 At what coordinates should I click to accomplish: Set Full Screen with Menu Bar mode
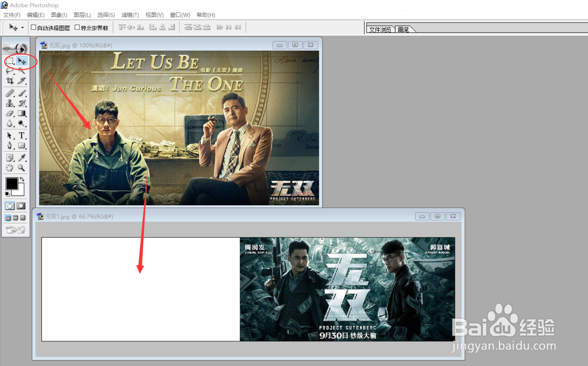tap(15, 218)
